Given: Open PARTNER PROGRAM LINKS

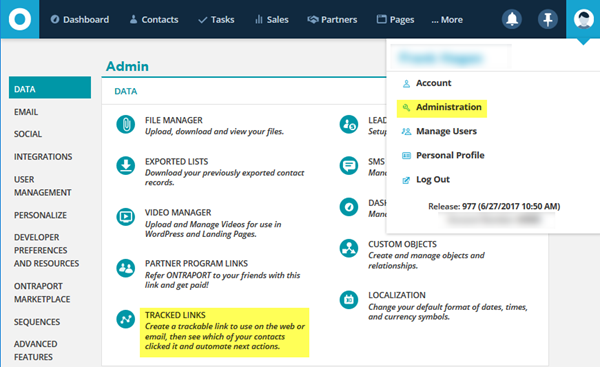Looking at the screenshot, I should pyautogui.click(x=196, y=264).
